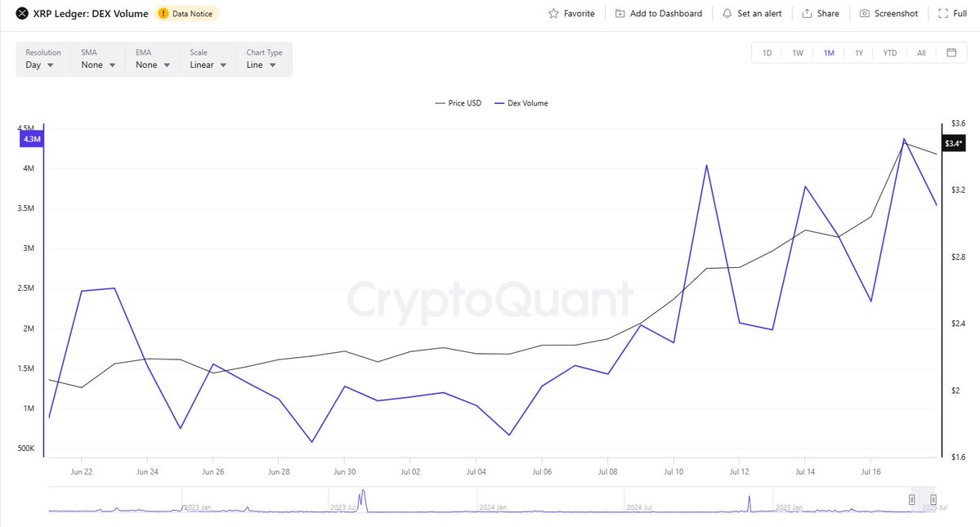Click Set an alert label
The image size is (980, 527).
pos(759,13)
